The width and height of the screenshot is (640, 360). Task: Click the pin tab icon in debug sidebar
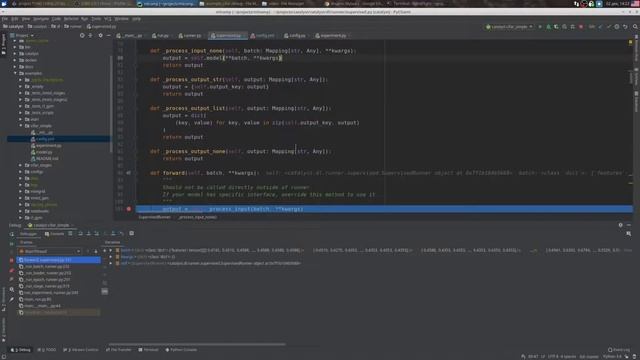point(12,299)
